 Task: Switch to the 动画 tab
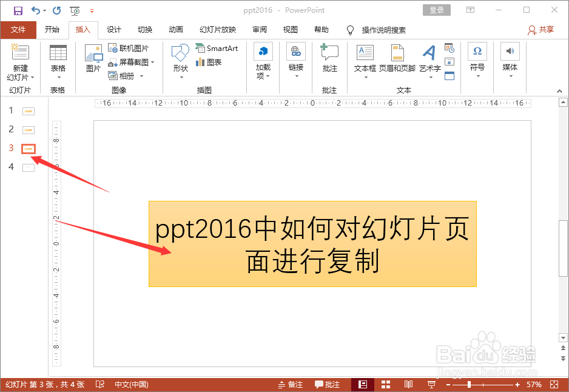coord(176,30)
